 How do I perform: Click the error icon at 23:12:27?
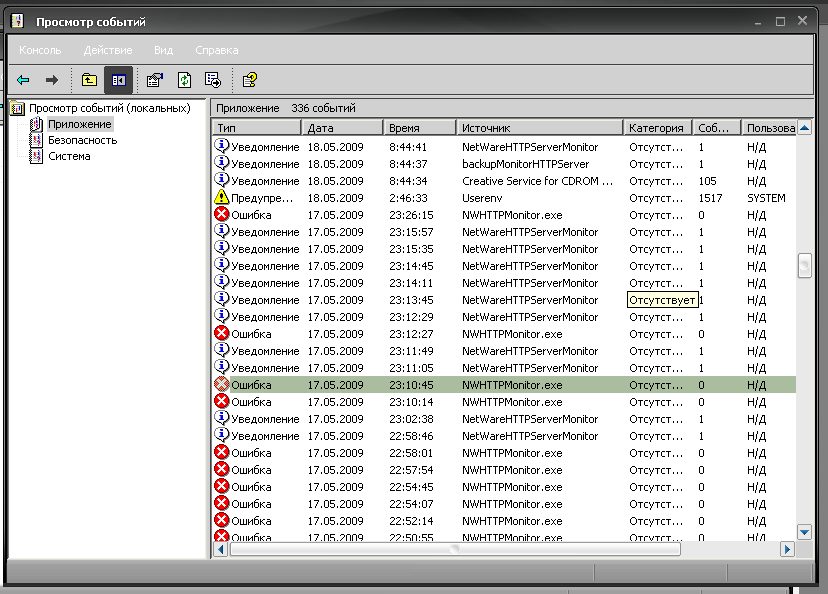coord(221,333)
